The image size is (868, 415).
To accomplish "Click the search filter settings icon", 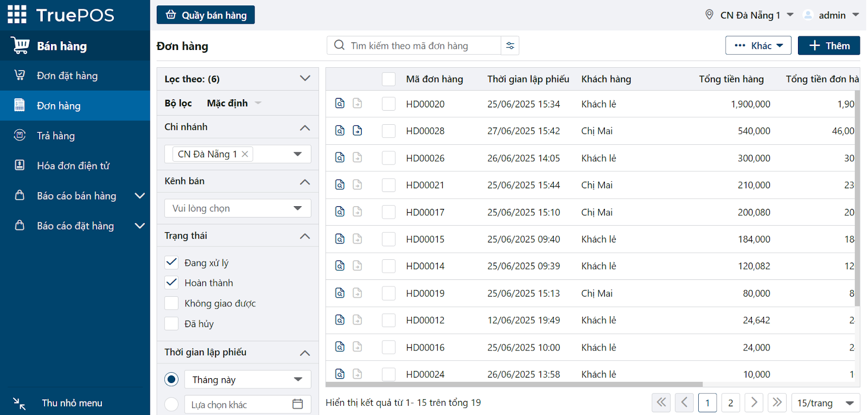I will (x=510, y=46).
